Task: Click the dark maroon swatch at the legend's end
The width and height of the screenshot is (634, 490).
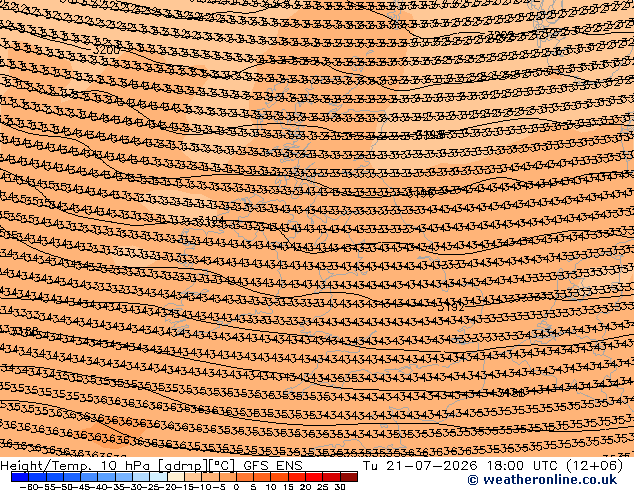Action: tap(349, 477)
